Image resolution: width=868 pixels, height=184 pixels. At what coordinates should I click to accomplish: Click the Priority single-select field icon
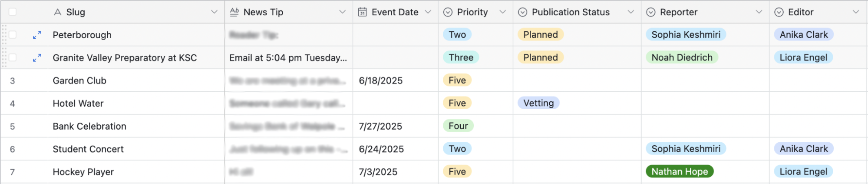click(448, 12)
